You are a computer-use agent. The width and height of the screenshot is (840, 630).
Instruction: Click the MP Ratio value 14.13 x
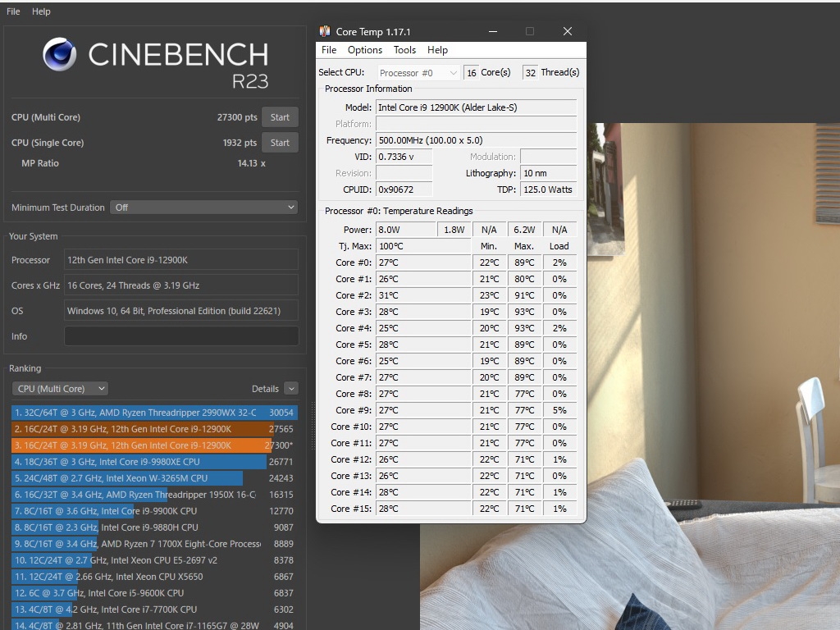coord(251,163)
